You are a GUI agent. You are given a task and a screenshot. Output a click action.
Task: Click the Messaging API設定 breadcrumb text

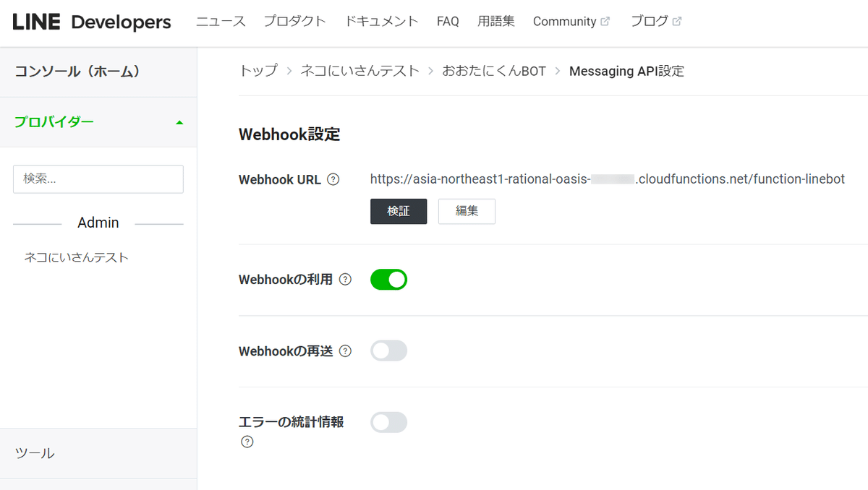[x=626, y=71]
